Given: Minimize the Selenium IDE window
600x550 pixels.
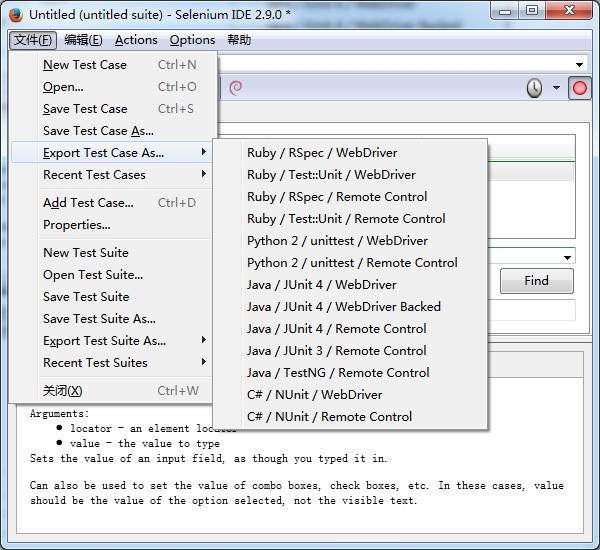Looking at the screenshot, I should point(505,11).
